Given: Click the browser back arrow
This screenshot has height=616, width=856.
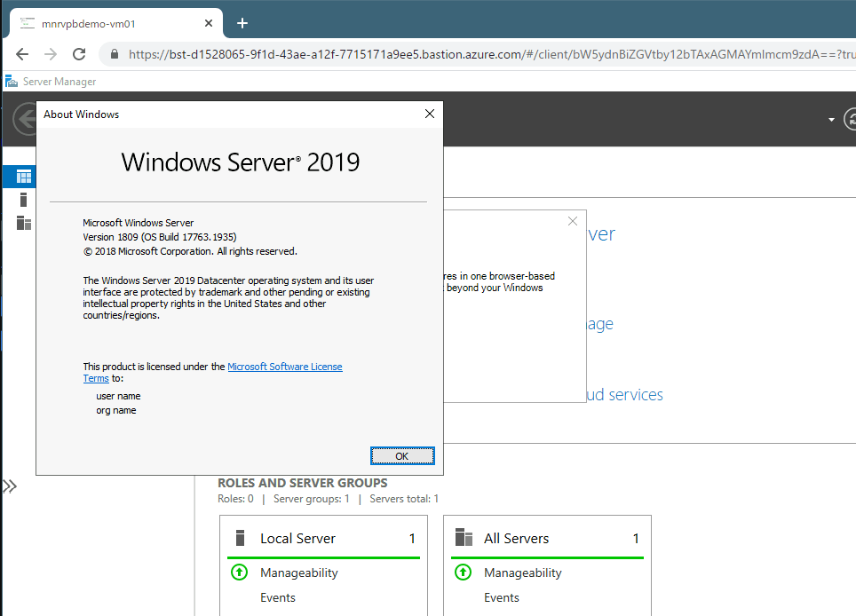Looking at the screenshot, I should tap(22, 54).
